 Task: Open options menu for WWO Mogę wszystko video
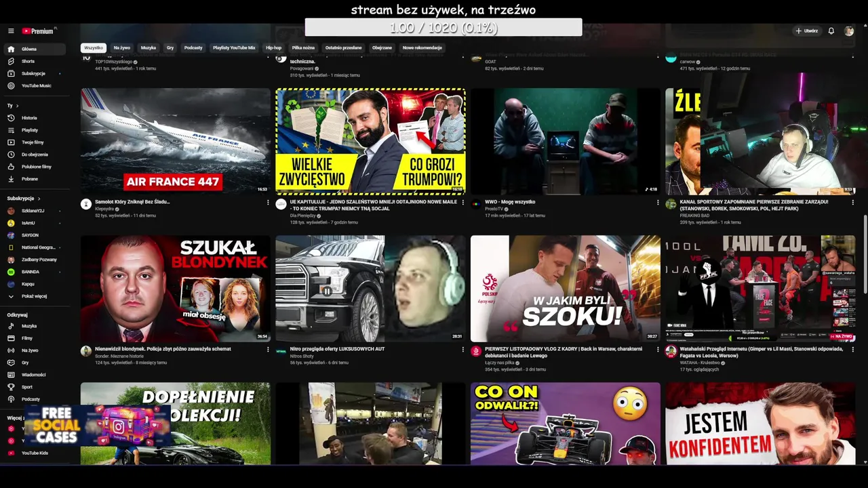(658, 203)
